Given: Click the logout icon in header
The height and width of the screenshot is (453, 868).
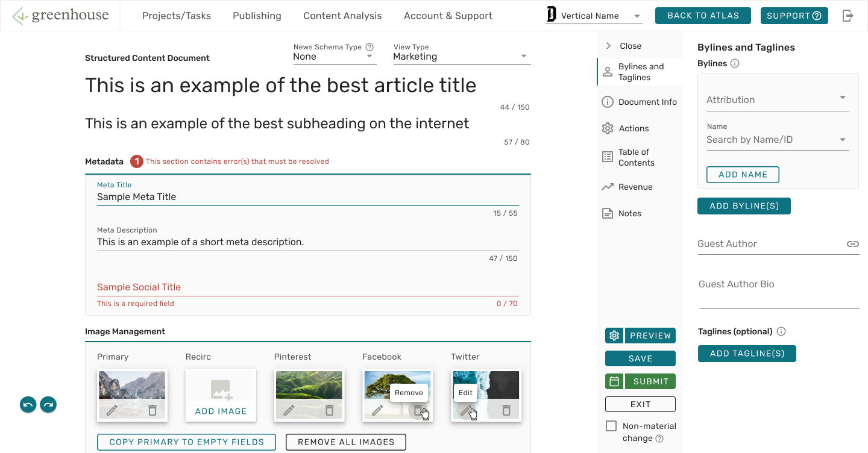Looking at the screenshot, I should [848, 16].
